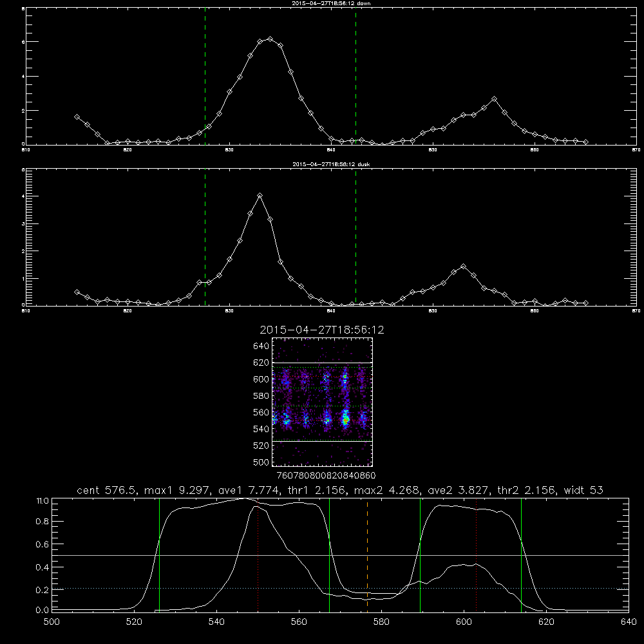Viewport: 644px width, 644px height.
Task: Click bottom plot y-axis label 0.4
Action: click(43, 567)
